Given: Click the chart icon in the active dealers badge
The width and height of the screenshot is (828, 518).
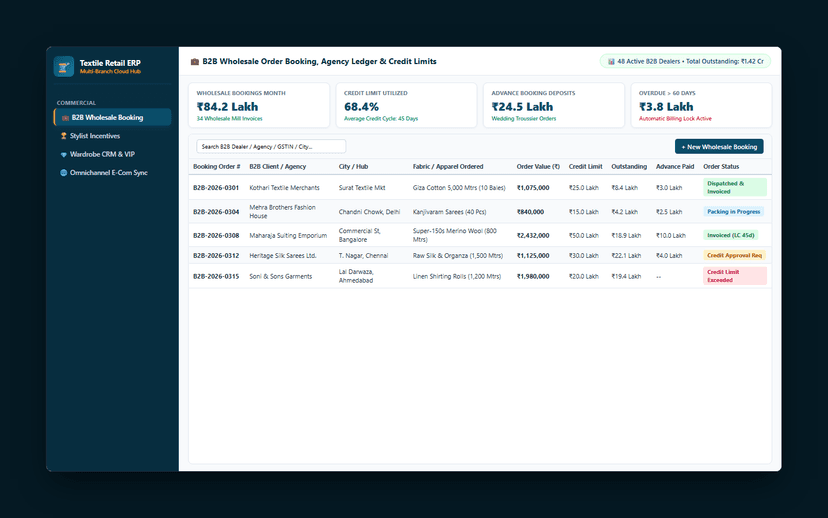Looking at the screenshot, I should tap(611, 62).
